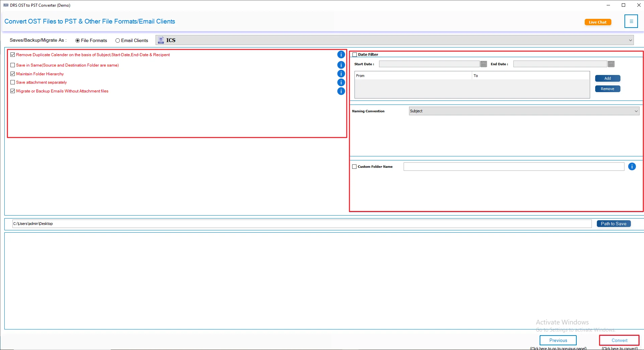The width and height of the screenshot is (644, 350).
Task: Open the hamburger menu icon
Action: [631, 21]
